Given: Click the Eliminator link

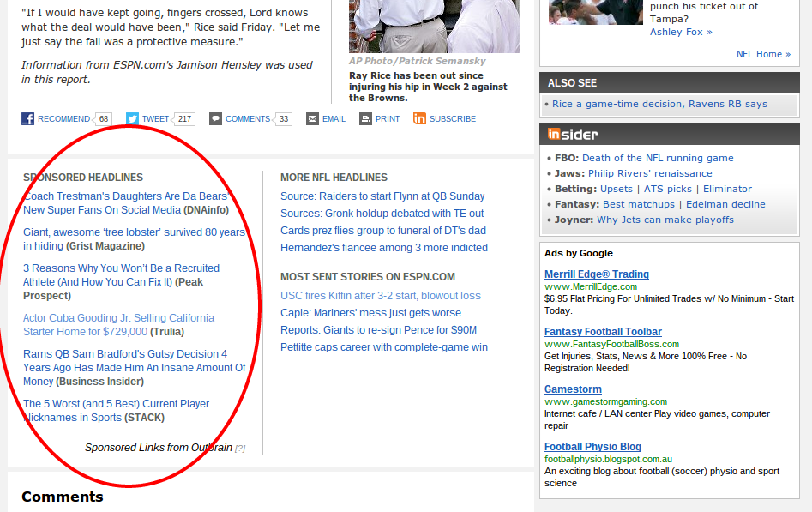Looking at the screenshot, I should [727, 189].
